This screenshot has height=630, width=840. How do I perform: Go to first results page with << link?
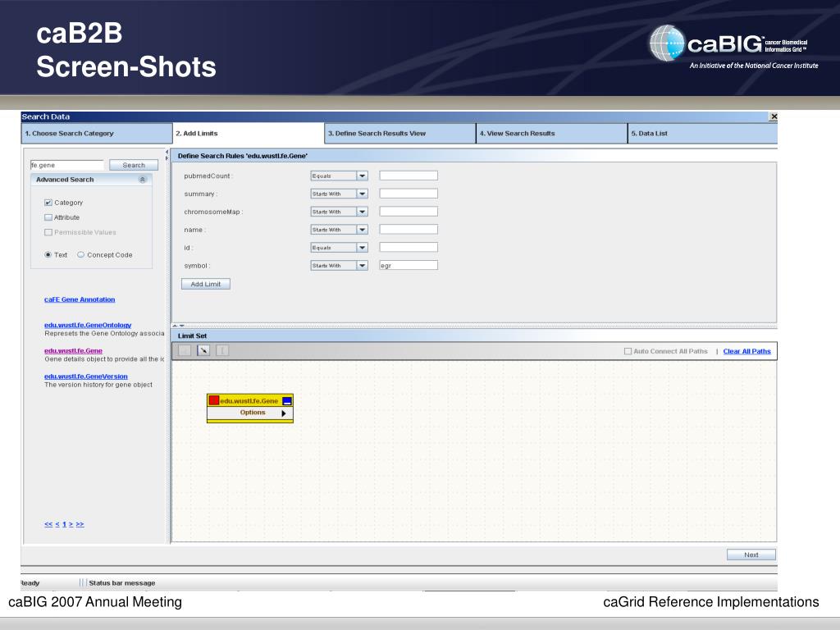tap(48, 524)
